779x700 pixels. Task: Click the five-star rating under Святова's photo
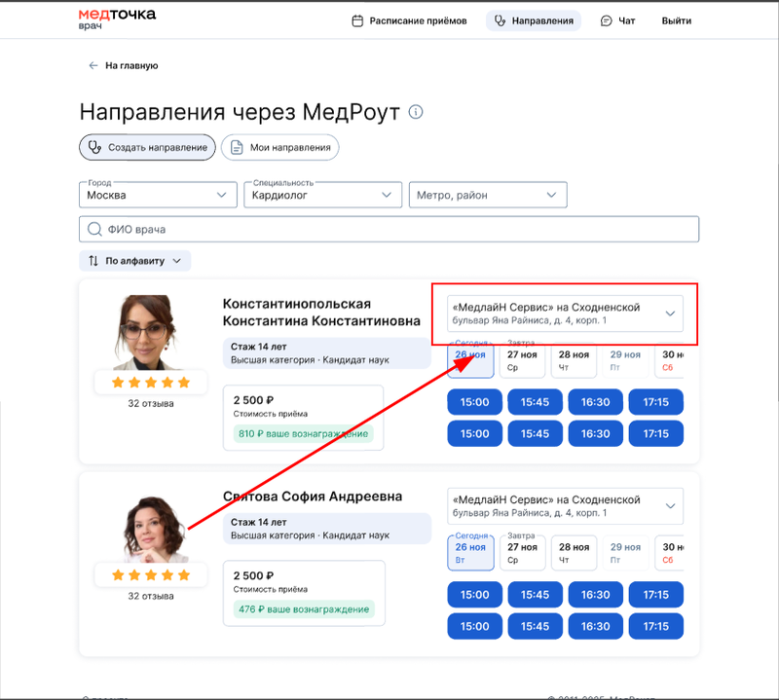pyautogui.click(x=150, y=575)
